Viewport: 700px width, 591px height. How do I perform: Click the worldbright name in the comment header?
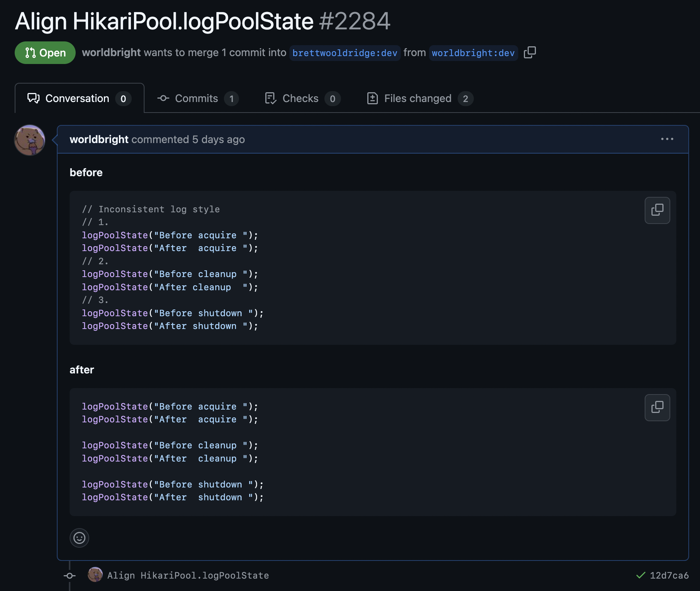tap(99, 139)
